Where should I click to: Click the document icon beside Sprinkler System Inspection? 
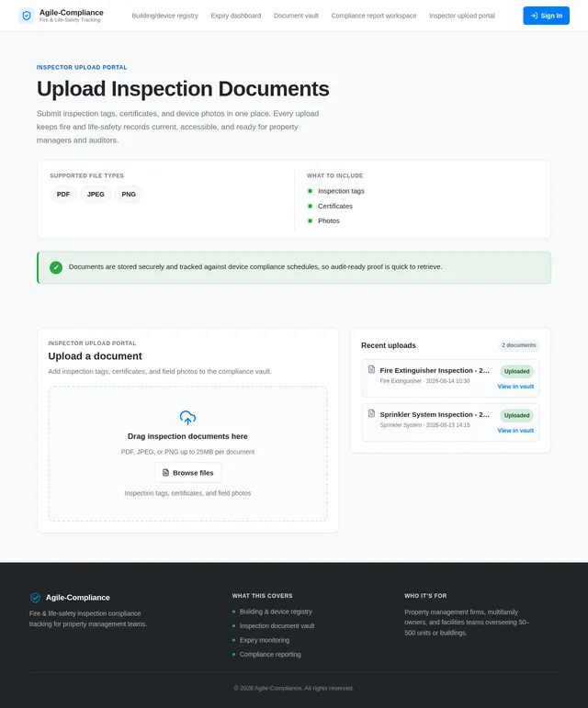(371, 413)
